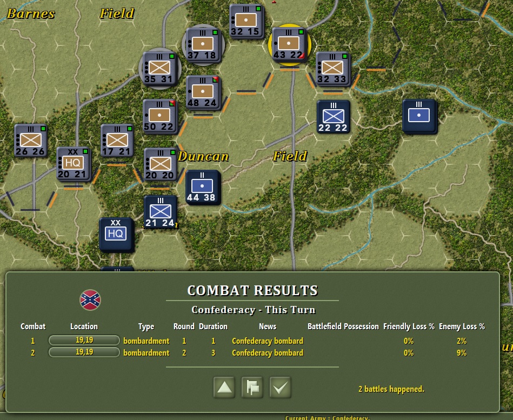Image resolution: width=513 pixels, height=420 pixels.
Task: Jump to location 19,19 for combat 2
Action: click(84, 352)
